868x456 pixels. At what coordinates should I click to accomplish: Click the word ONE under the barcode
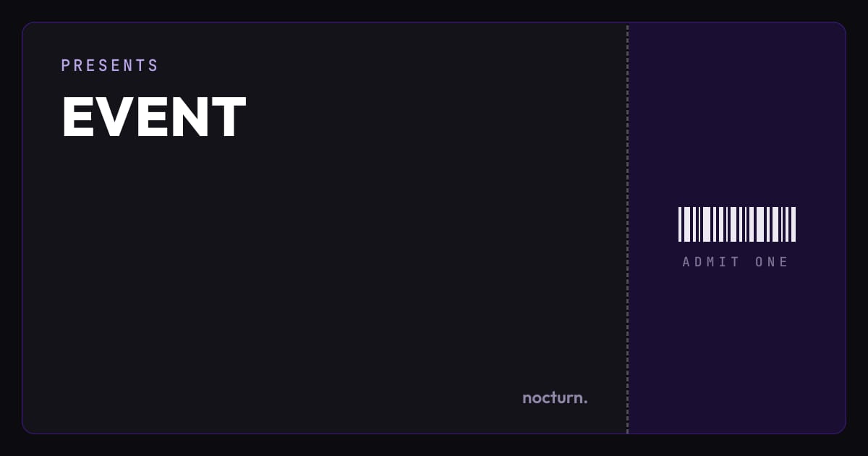click(x=772, y=262)
